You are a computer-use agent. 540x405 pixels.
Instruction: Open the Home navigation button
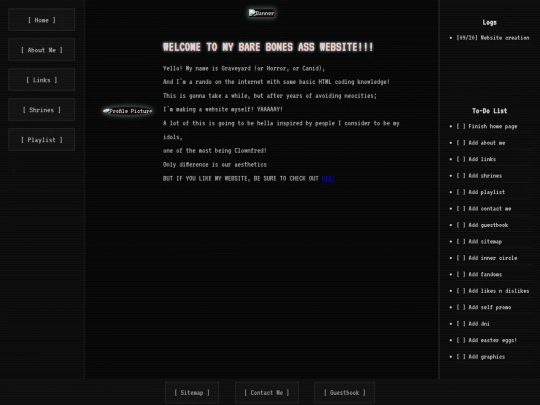click(x=42, y=20)
